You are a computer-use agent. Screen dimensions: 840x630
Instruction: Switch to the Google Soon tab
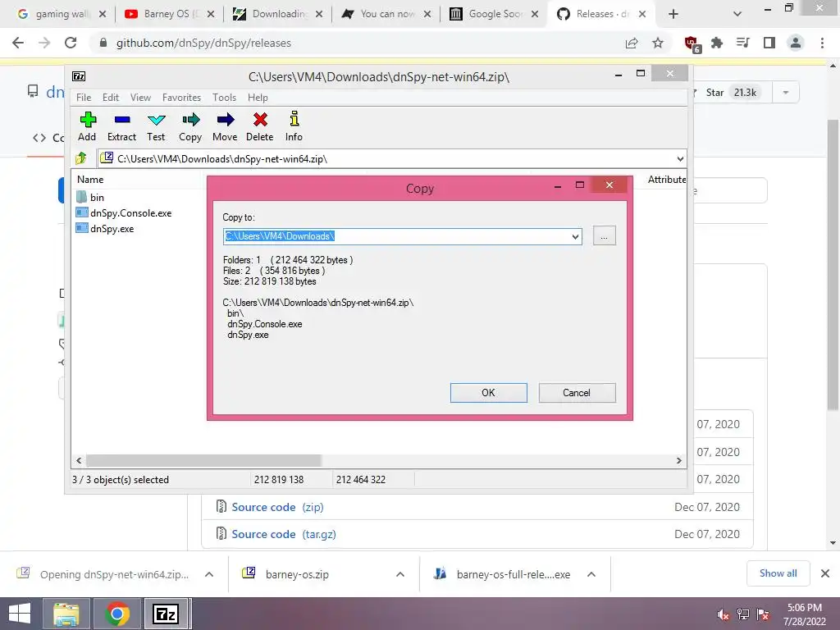[494, 14]
